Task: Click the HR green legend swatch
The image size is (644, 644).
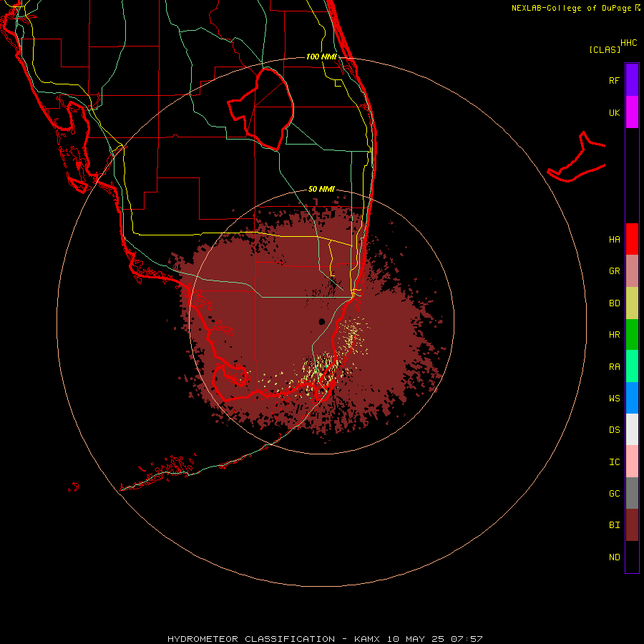Action: pos(632,335)
